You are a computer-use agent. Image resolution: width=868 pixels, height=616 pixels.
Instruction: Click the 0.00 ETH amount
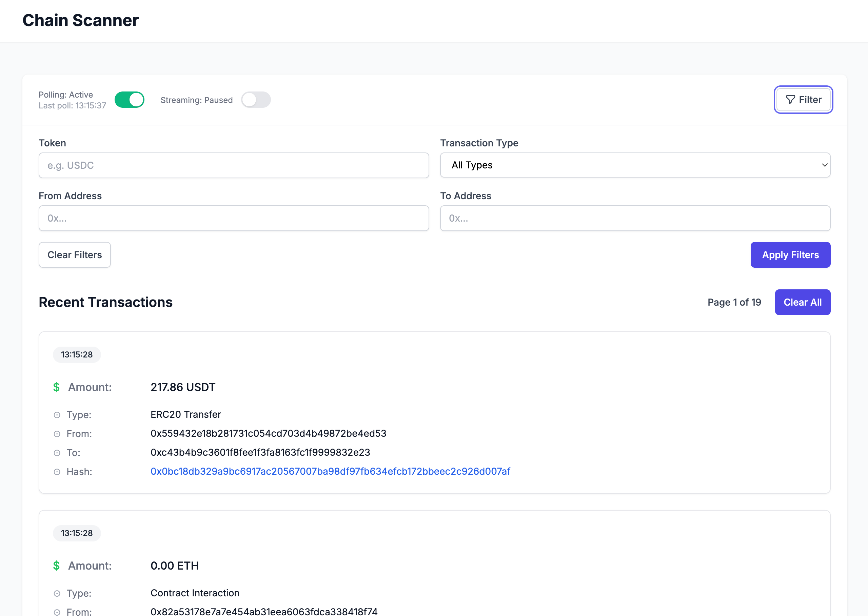coord(175,566)
